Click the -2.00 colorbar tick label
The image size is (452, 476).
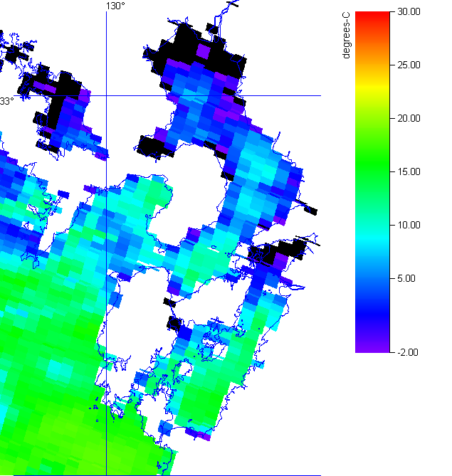coord(408,352)
